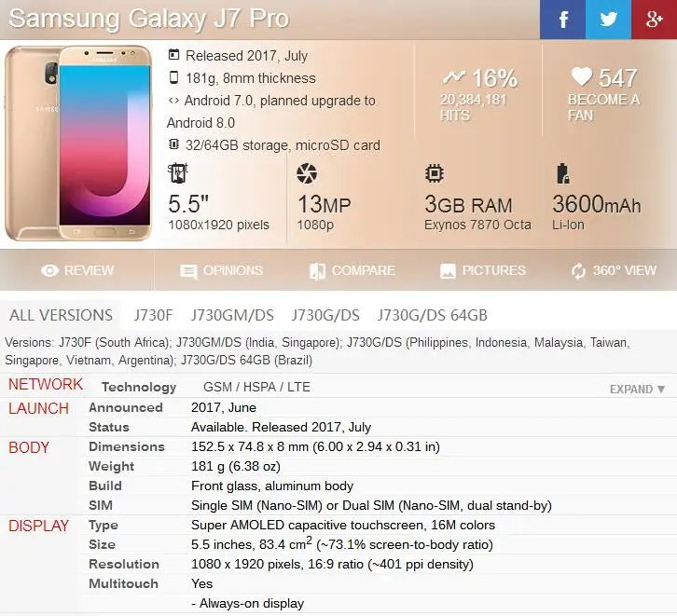Click the 16% popularity value
The image size is (677, 616).
495,78
